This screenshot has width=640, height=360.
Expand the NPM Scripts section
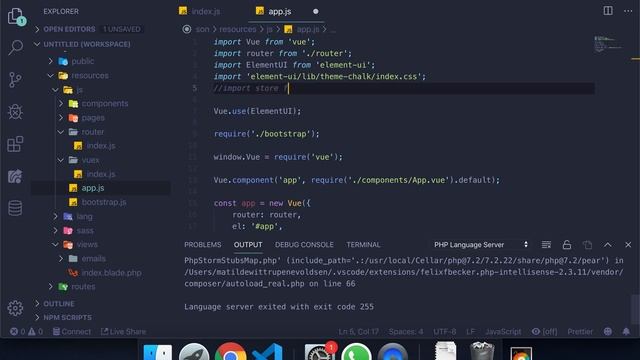tap(67, 317)
